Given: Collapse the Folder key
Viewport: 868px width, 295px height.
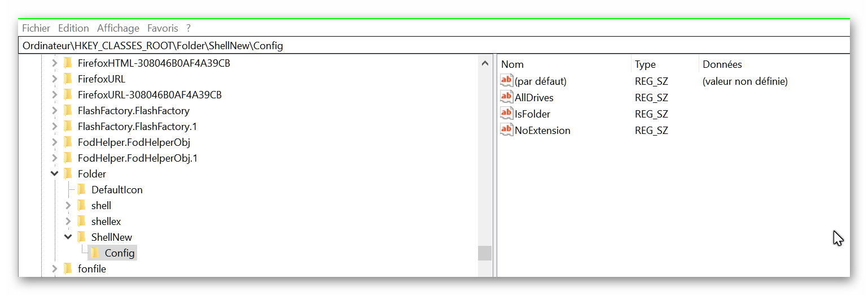Looking at the screenshot, I should (x=54, y=173).
